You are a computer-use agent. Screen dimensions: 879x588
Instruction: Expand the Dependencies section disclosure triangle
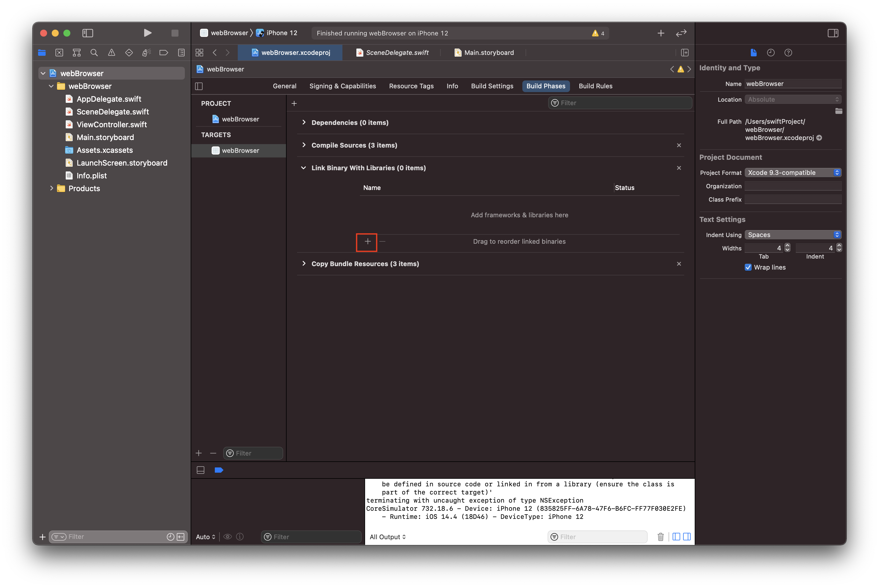(x=304, y=122)
